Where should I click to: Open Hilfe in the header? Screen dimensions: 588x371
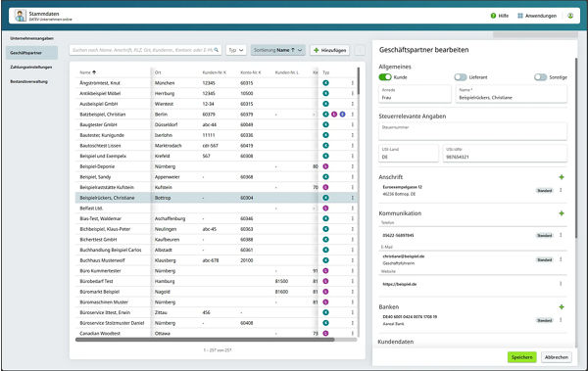[x=500, y=16]
